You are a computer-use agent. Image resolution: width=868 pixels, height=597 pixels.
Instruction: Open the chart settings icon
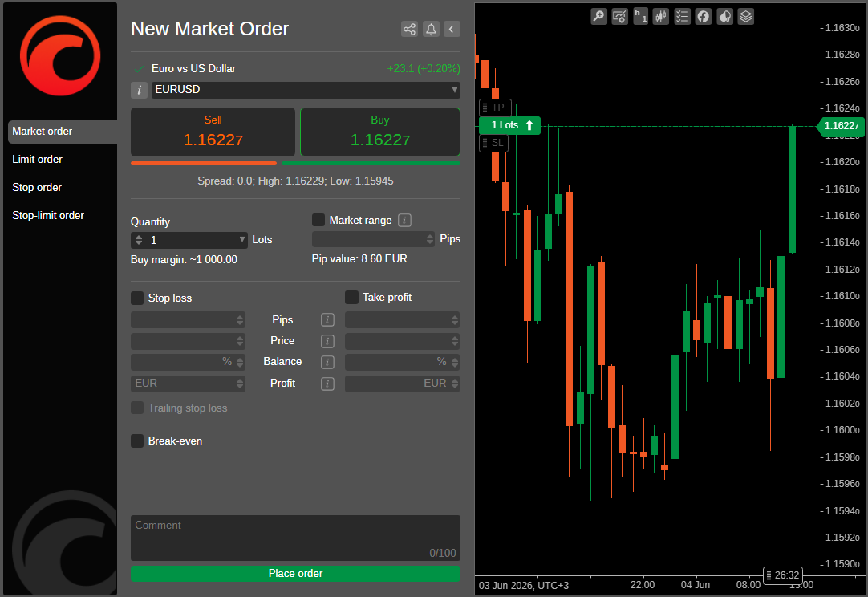click(619, 17)
